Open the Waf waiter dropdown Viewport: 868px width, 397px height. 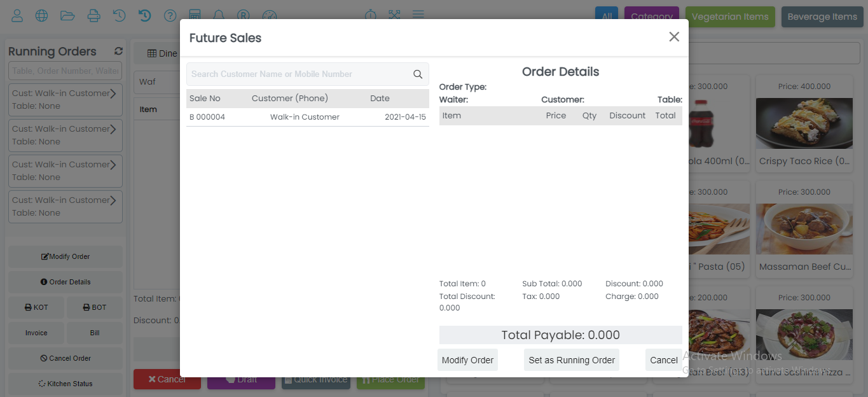click(156, 82)
